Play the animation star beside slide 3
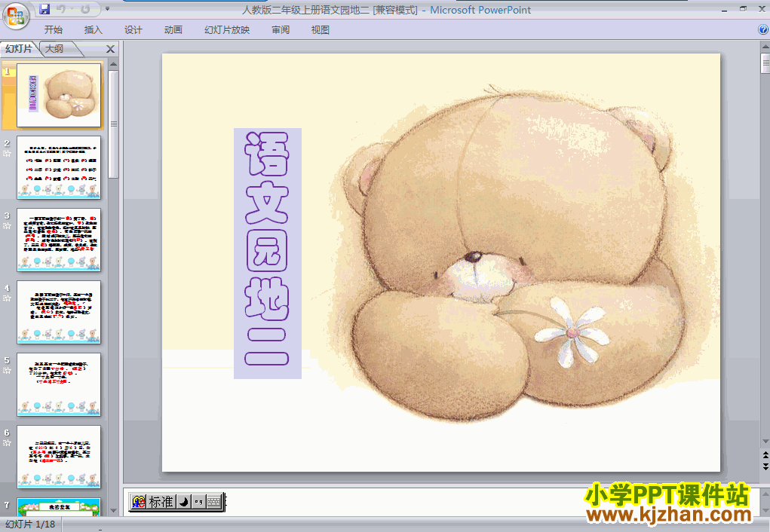770x532 pixels. point(7,226)
